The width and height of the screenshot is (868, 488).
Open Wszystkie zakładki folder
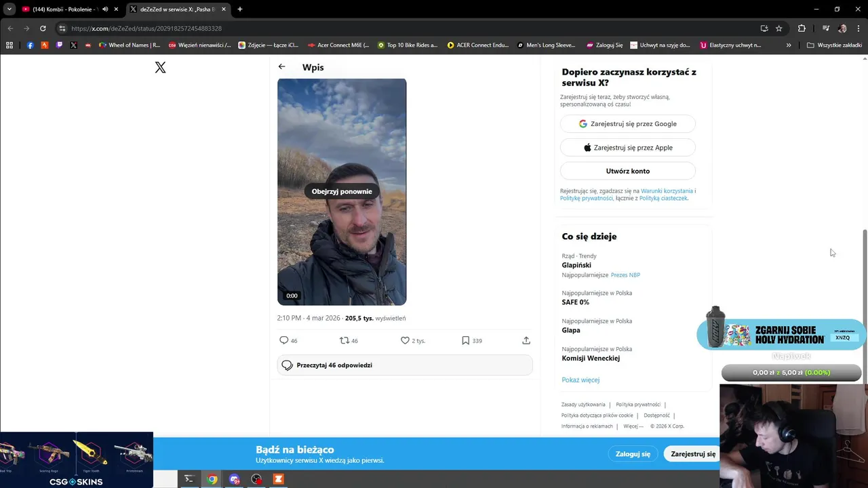point(835,45)
